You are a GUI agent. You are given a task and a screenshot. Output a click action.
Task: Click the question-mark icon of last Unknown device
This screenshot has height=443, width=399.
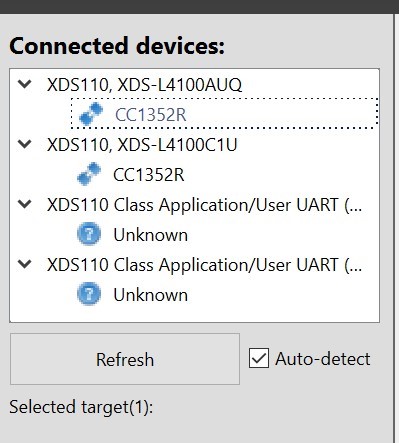click(89, 294)
